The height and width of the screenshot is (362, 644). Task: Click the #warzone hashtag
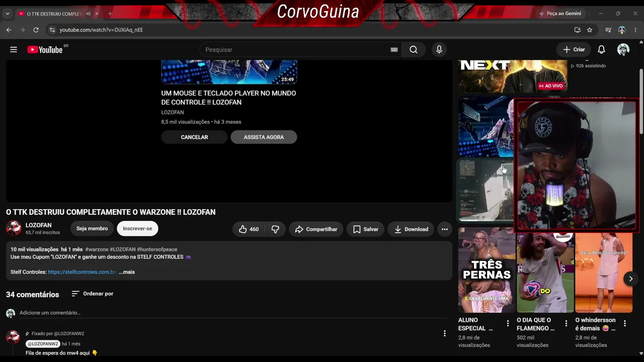tap(97, 249)
